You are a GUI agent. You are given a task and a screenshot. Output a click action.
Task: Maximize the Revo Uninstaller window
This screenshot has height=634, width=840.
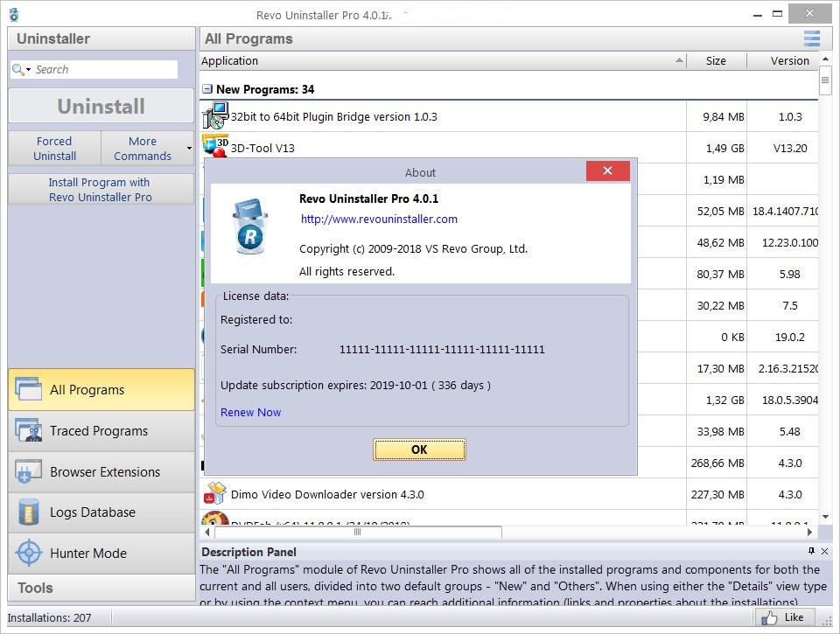coord(777,15)
